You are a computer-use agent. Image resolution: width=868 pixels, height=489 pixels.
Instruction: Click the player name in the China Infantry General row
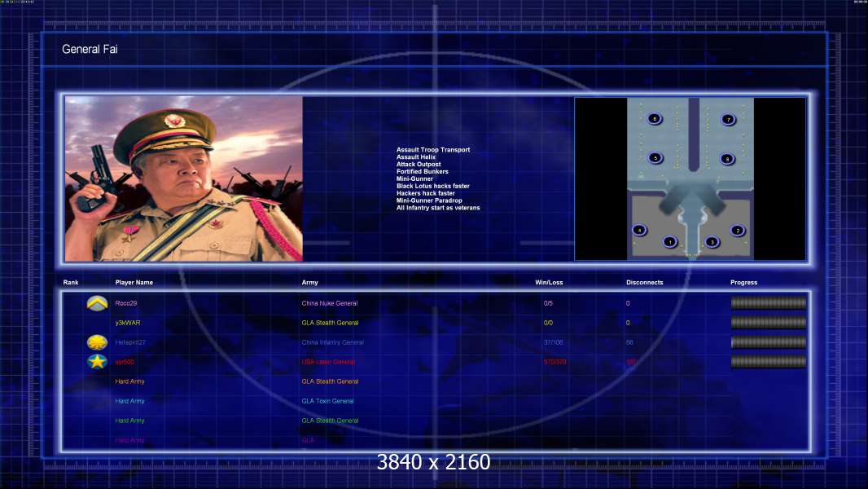[x=130, y=342]
